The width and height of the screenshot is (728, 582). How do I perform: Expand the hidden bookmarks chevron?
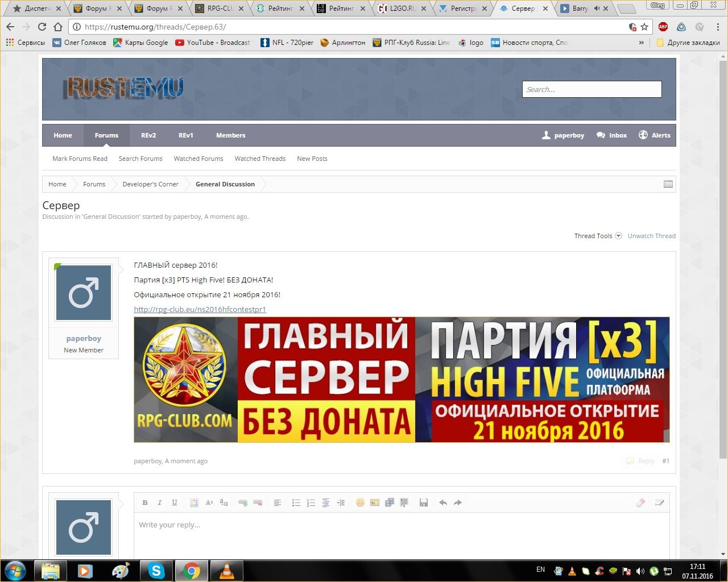click(642, 43)
